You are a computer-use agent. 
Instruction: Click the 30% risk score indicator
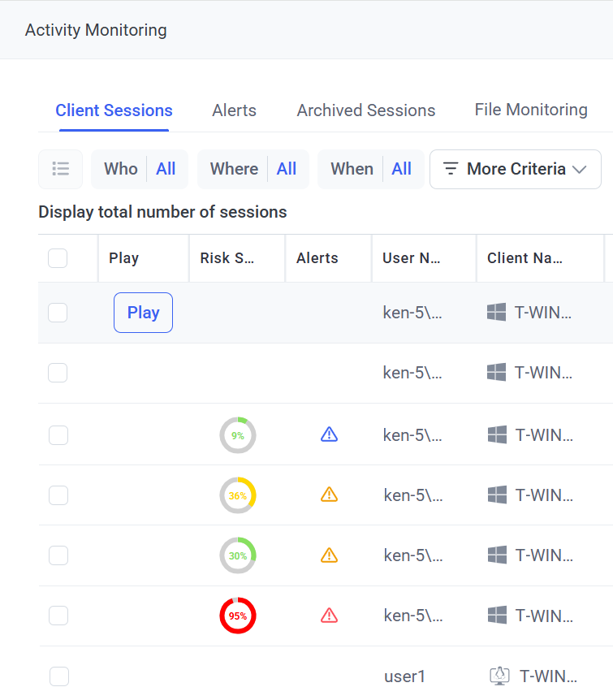pyautogui.click(x=238, y=555)
